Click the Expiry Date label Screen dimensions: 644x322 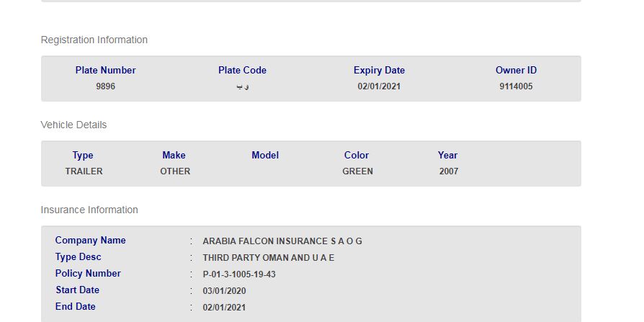pos(379,71)
